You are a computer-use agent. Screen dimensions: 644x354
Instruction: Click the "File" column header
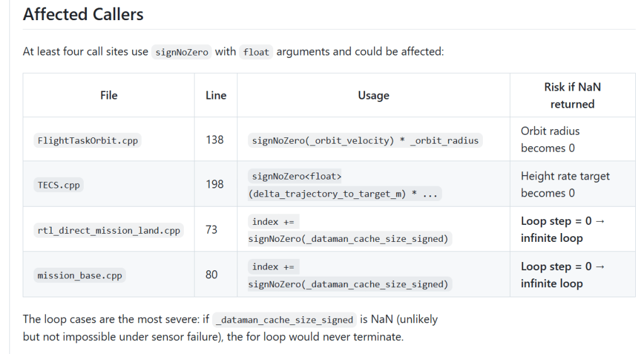point(109,95)
